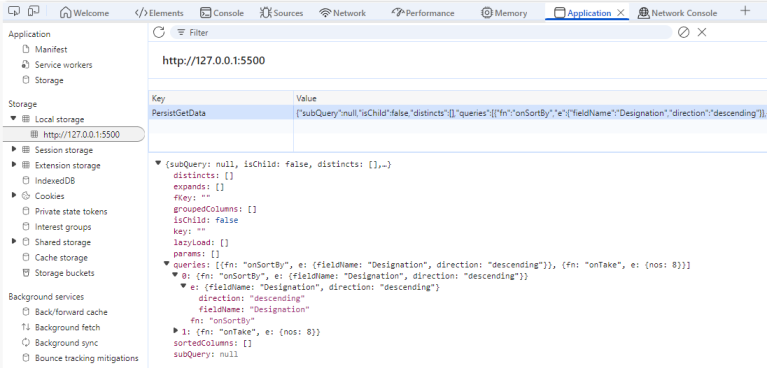The width and height of the screenshot is (767, 368).
Task: Collapse the e object in item 0
Action: [x=184, y=287]
